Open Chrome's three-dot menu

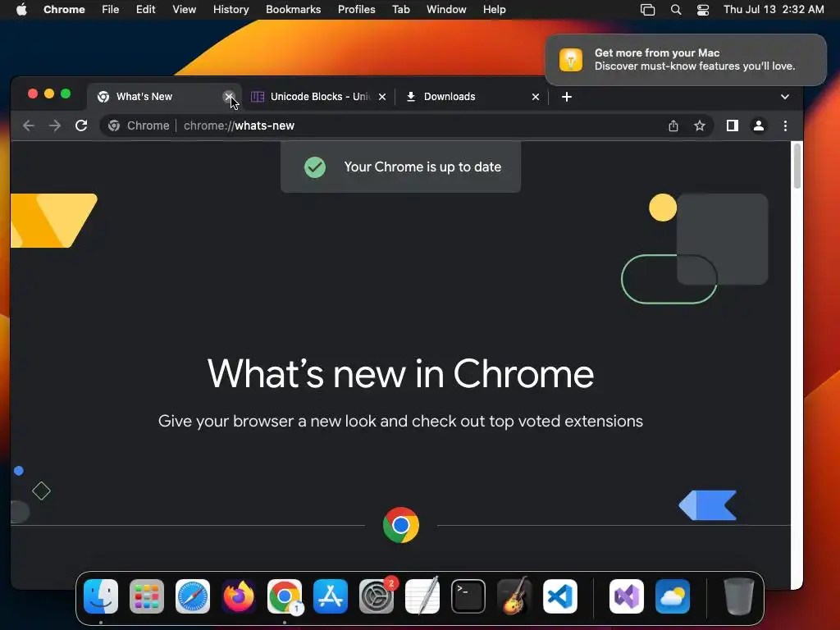[x=785, y=126]
